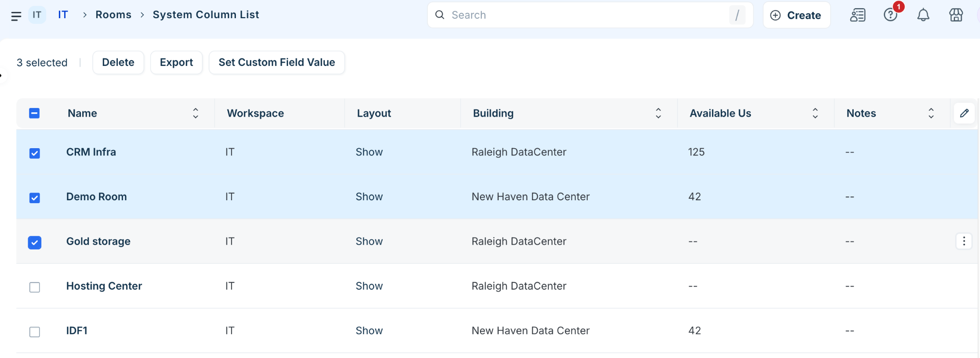Screen dimensions: 980x358
Task: Click Show in the Hosting Center row
Action: 369,286
